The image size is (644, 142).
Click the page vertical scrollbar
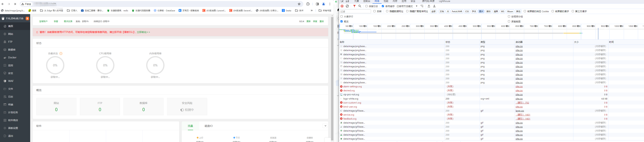coord(332,79)
